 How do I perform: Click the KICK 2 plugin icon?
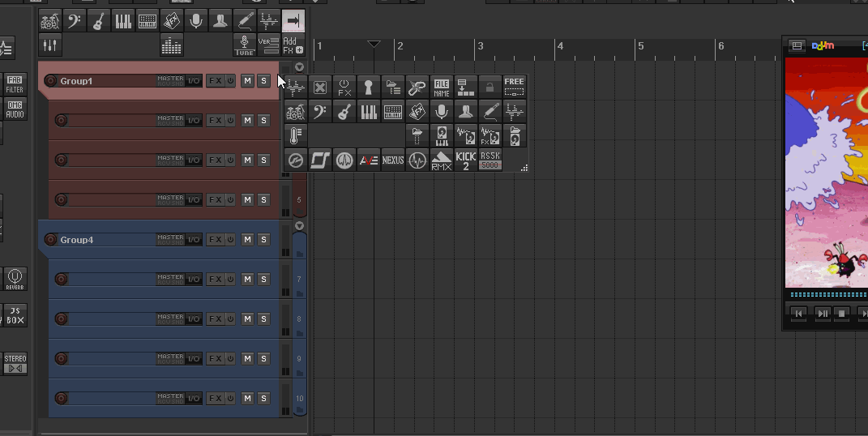point(465,160)
